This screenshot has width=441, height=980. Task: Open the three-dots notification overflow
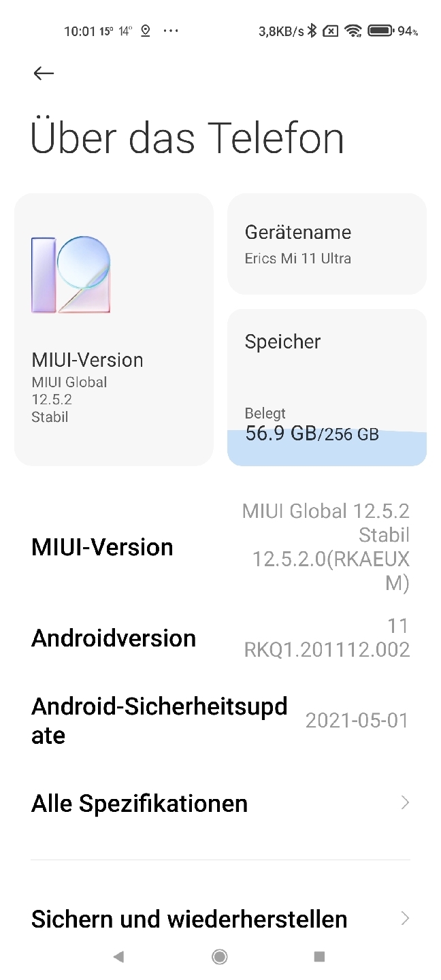171,31
